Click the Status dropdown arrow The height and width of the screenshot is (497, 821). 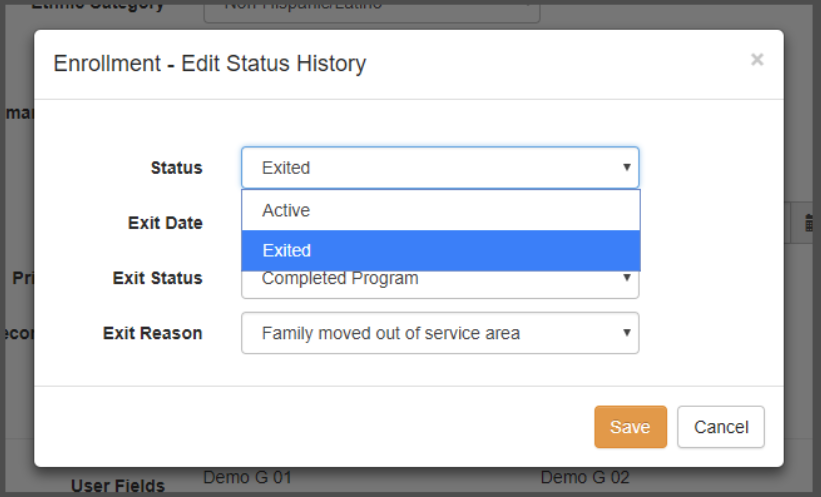click(626, 168)
